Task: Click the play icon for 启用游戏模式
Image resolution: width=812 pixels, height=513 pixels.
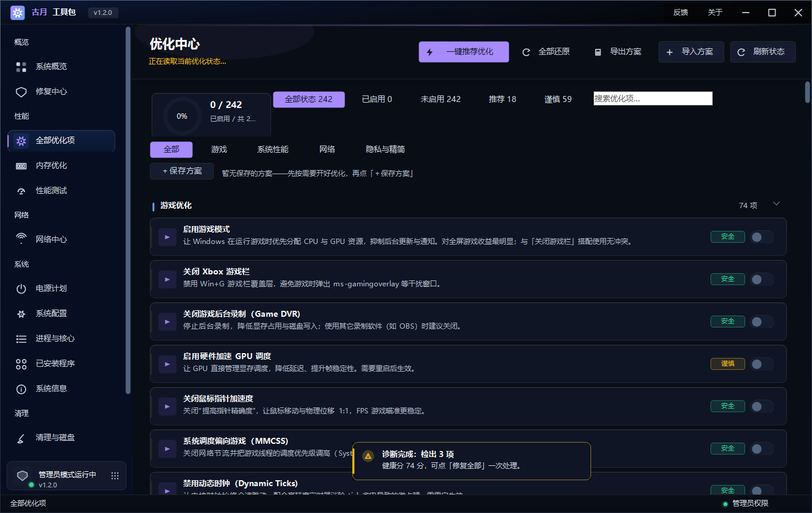Action: click(x=167, y=237)
